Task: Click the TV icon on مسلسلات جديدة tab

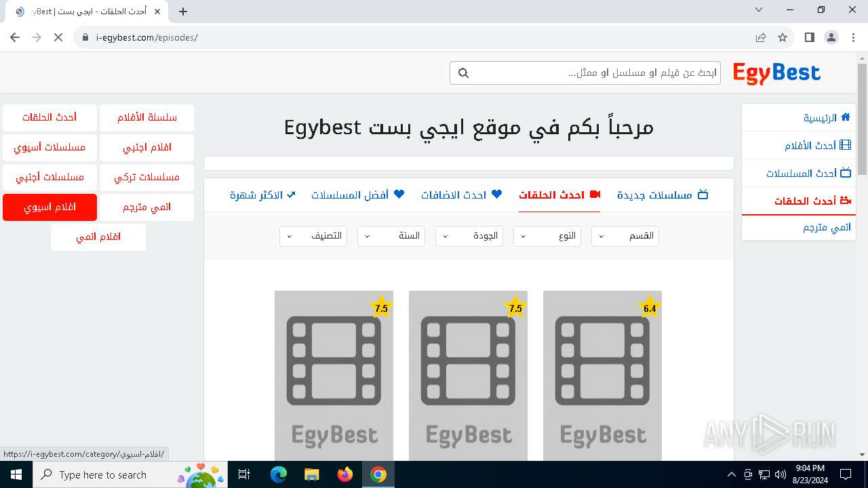Action: 703,195
